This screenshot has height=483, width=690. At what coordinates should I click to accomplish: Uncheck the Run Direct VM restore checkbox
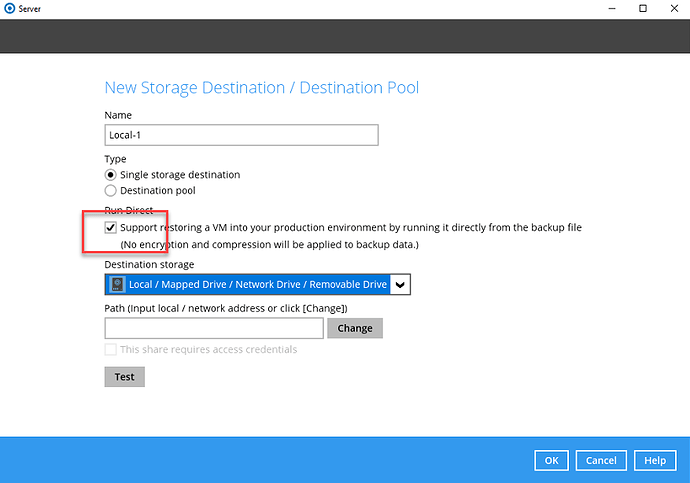pyautogui.click(x=111, y=228)
